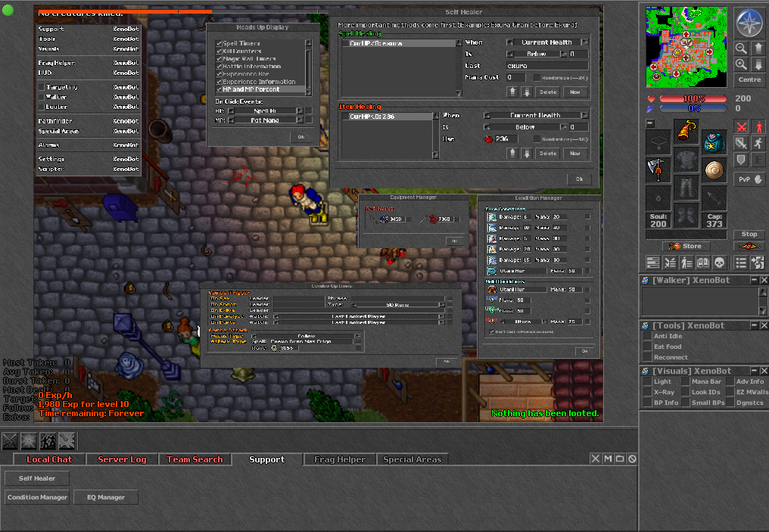
Task: Click the logout exit icon
Action: tap(758, 263)
